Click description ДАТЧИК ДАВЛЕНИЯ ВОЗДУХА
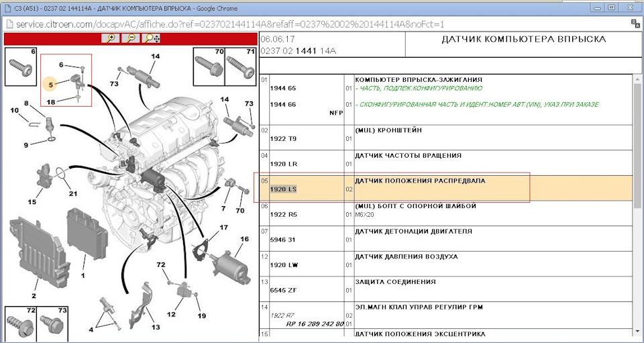Viewport: 644px width, 343px height. 407,256
